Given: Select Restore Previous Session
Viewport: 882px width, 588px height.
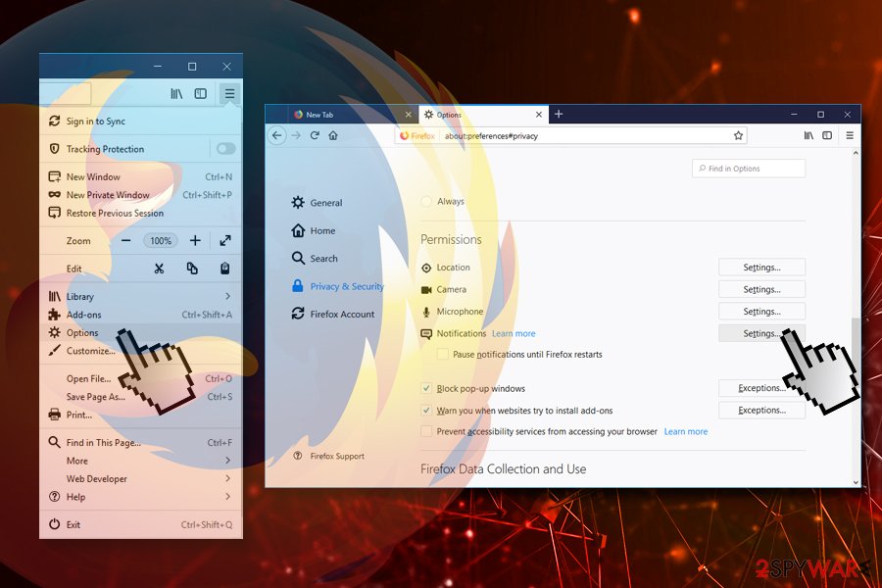Looking at the screenshot, I should click(x=141, y=214).
